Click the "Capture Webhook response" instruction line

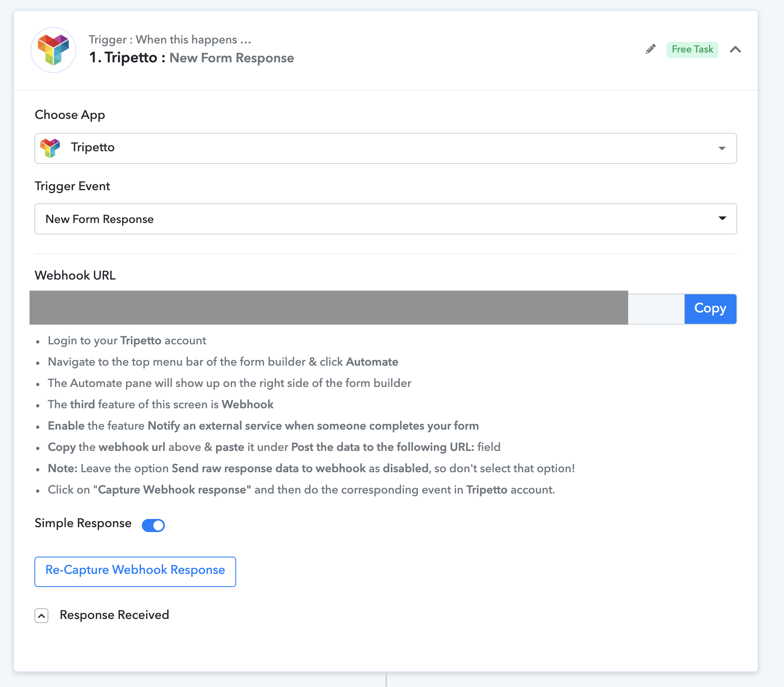coord(301,490)
